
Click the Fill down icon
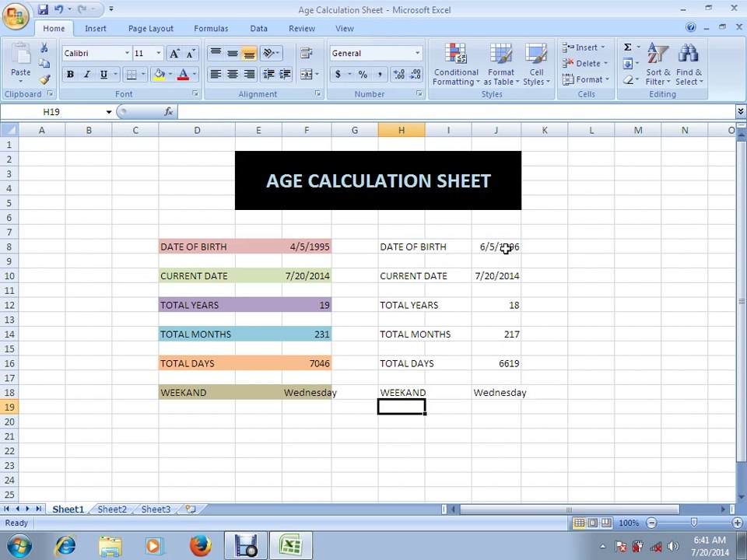click(x=628, y=63)
